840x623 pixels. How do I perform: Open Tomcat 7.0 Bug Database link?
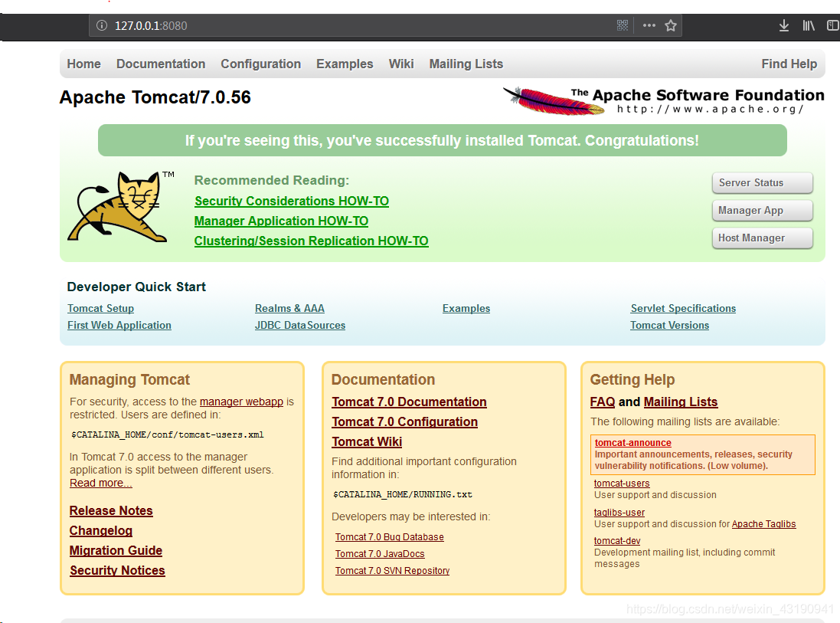[390, 536]
